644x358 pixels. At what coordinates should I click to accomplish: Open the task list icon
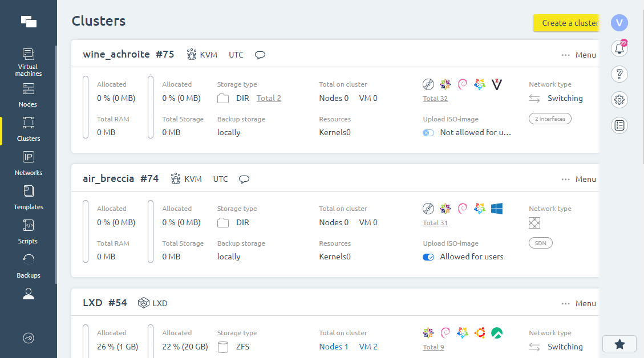[x=619, y=125]
